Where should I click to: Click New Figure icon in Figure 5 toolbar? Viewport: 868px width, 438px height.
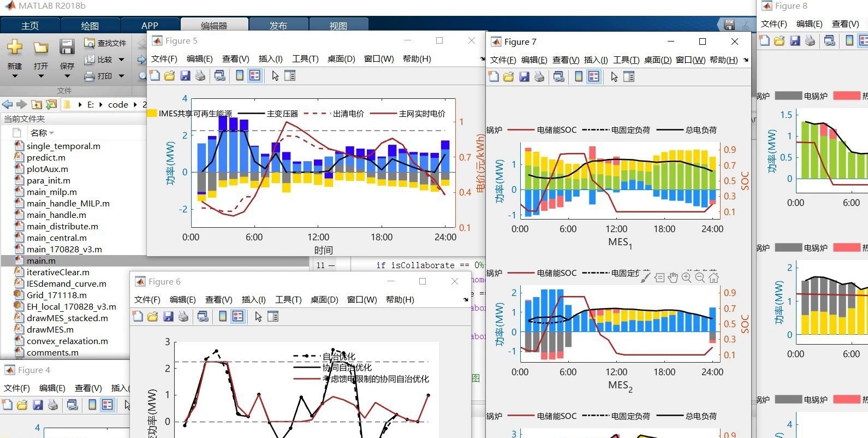(154, 76)
